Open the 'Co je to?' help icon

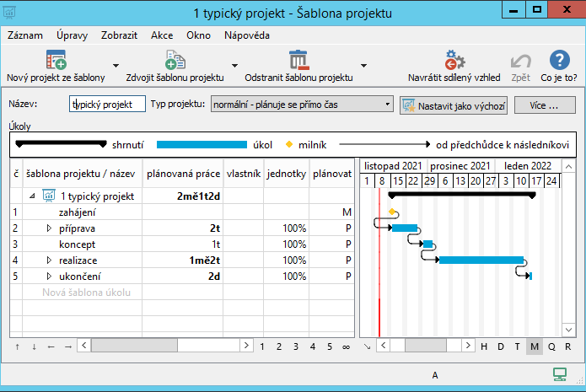pyautogui.click(x=558, y=61)
